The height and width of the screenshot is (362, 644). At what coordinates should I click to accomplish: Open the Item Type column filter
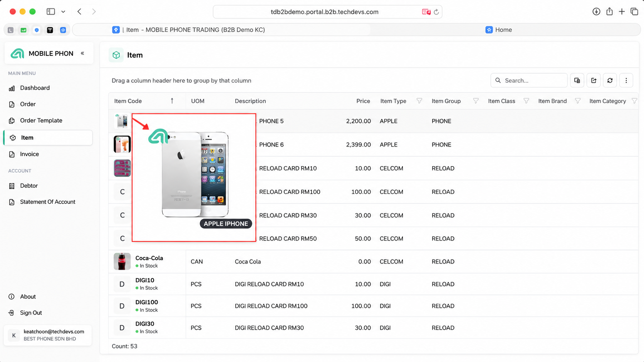pos(419,101)
